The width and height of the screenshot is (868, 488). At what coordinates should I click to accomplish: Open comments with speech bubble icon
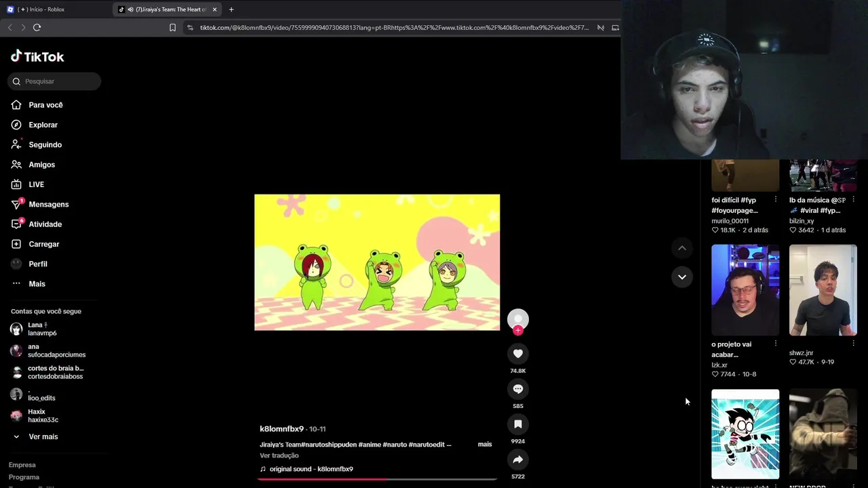[518, 389]
